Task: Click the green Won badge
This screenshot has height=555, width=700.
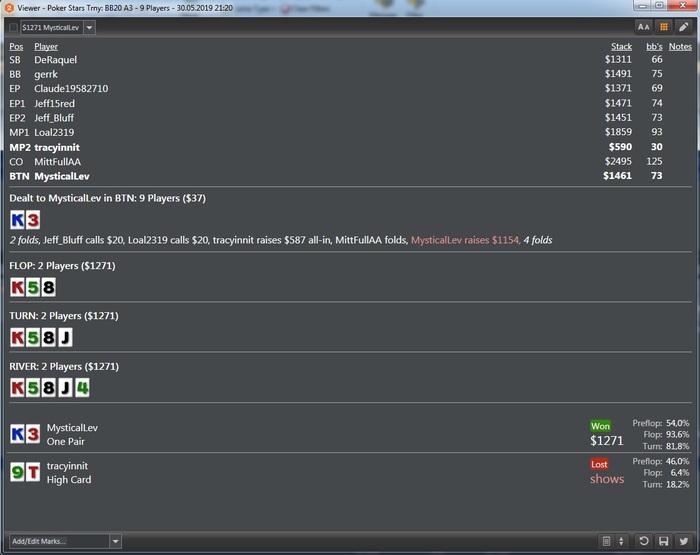Action: (x=600, y=426)
